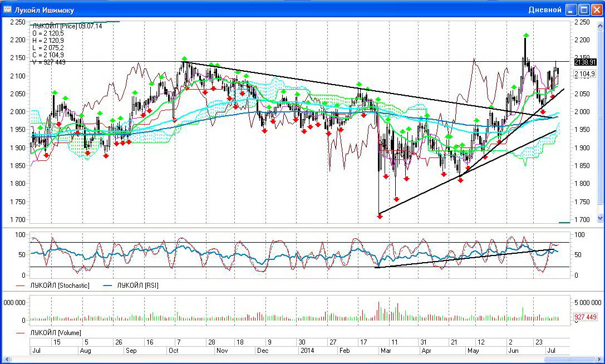Click the 2014 year label on time axis

[x=307, y=351]
